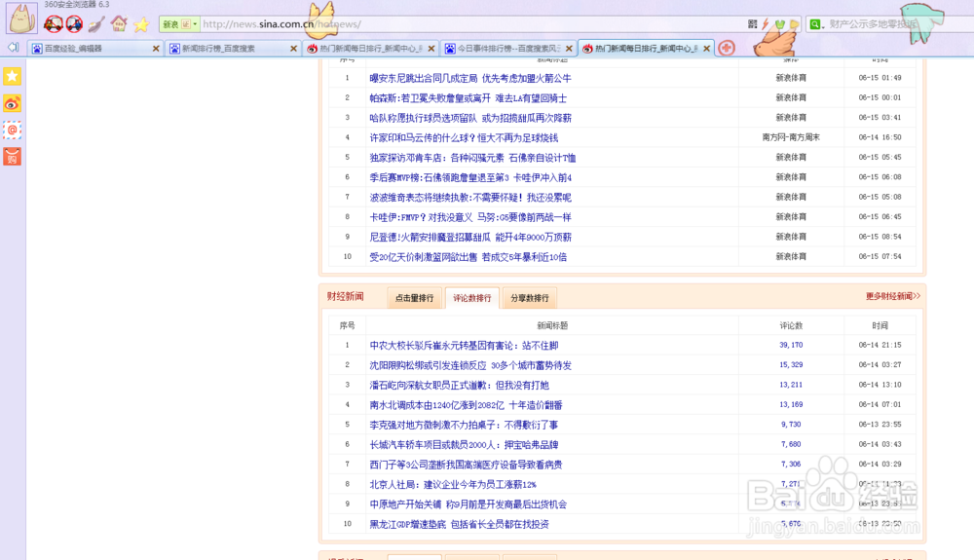Open 许家印和马云传的什么球 headline
Viewport: 974px width, 560px height.
point(464,138)
